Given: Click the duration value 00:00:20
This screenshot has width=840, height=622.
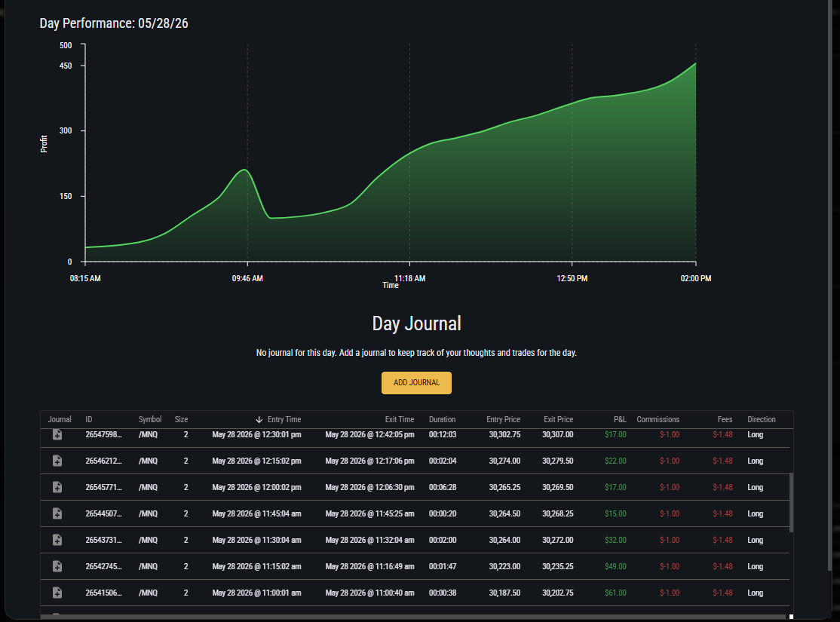Looking at the screenshot, I should 443,513.
